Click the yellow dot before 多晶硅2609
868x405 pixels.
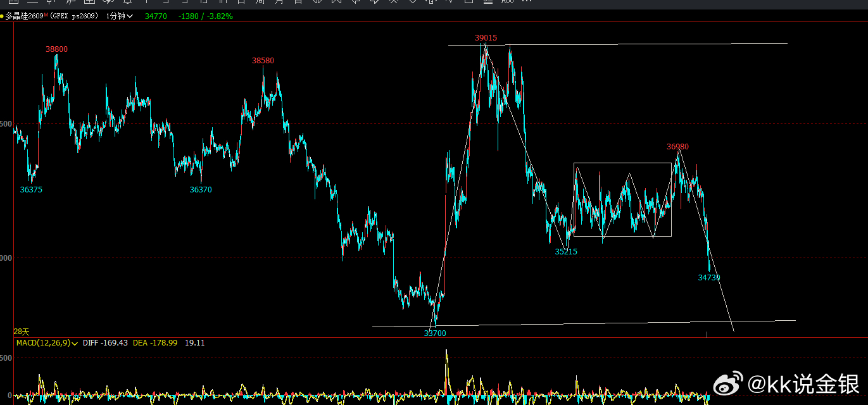[3, 16]
